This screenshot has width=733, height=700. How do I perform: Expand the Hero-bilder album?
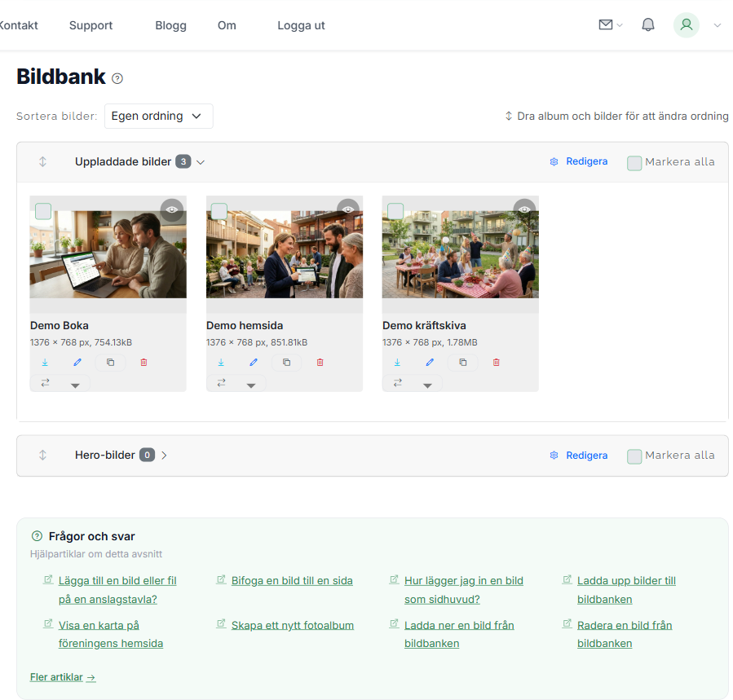pos(164,456)
